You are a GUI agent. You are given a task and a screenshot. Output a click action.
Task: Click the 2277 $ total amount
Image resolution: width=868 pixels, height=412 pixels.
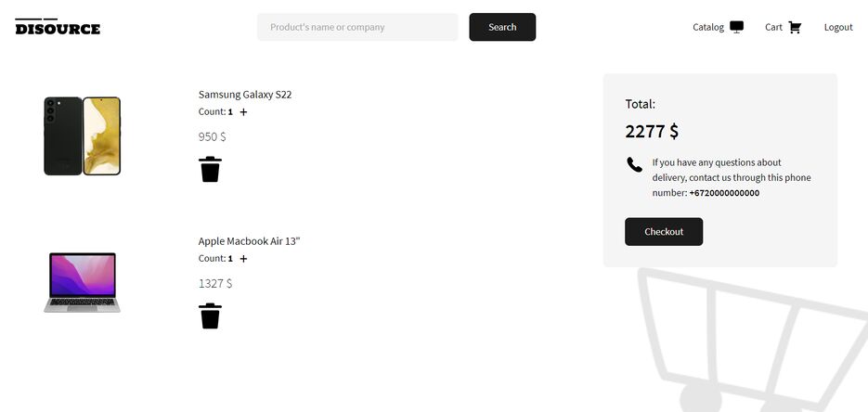click(x=652, y=132)
